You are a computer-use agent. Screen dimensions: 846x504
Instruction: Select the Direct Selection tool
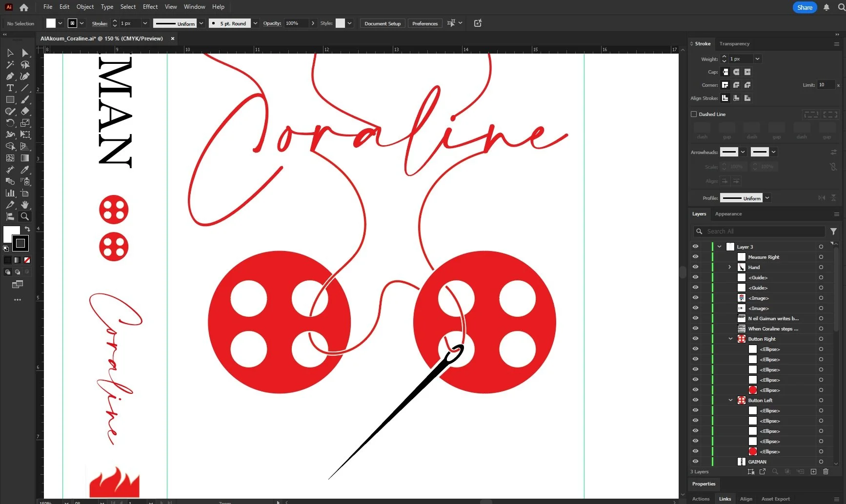click(24, 53)
